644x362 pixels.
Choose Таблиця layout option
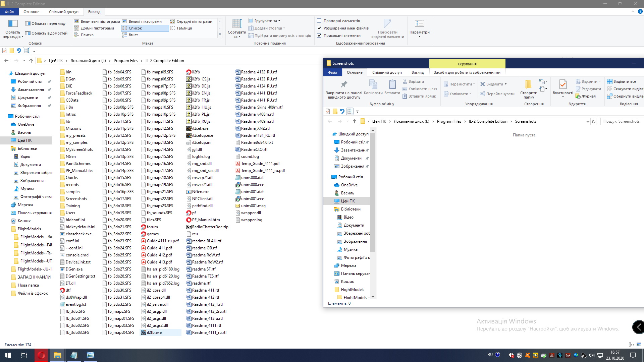click(x=184, y=28)
